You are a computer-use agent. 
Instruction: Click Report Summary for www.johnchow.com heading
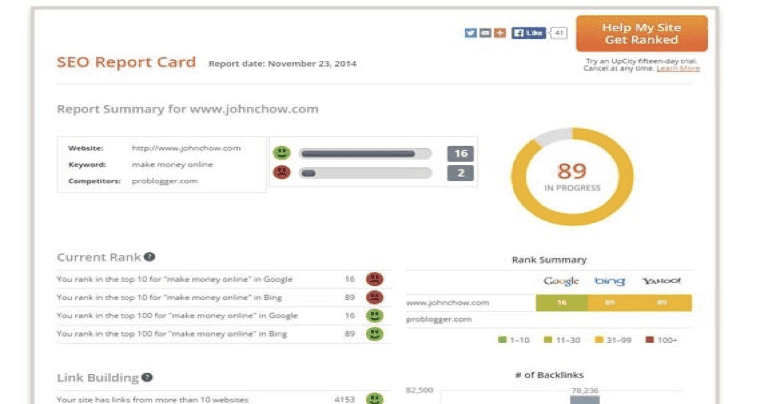188,109
